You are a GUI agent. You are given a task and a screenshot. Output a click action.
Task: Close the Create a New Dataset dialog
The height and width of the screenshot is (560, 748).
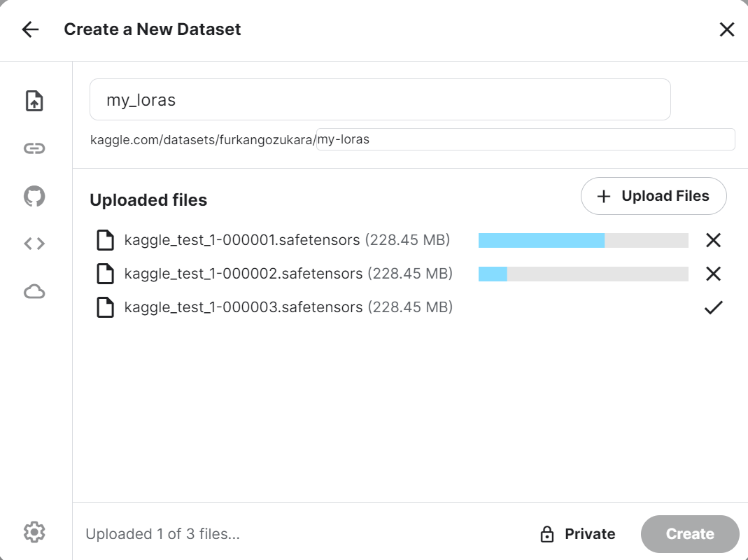[727, 29]
